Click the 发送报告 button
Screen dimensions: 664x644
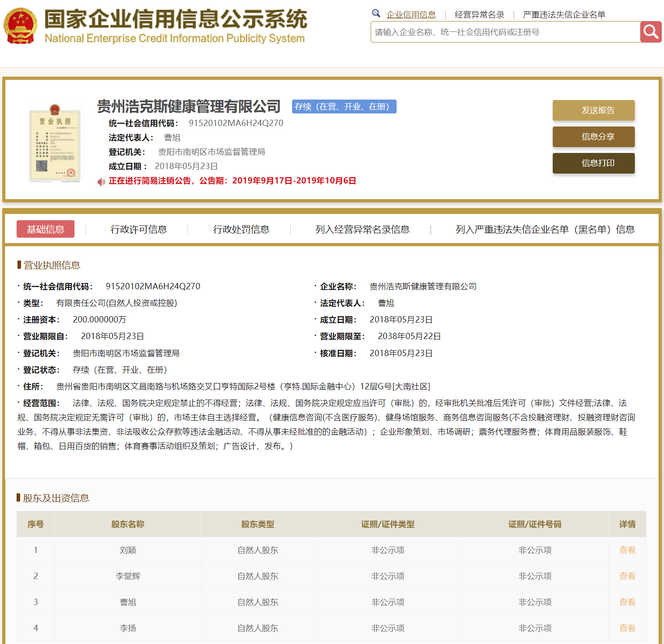594,110
